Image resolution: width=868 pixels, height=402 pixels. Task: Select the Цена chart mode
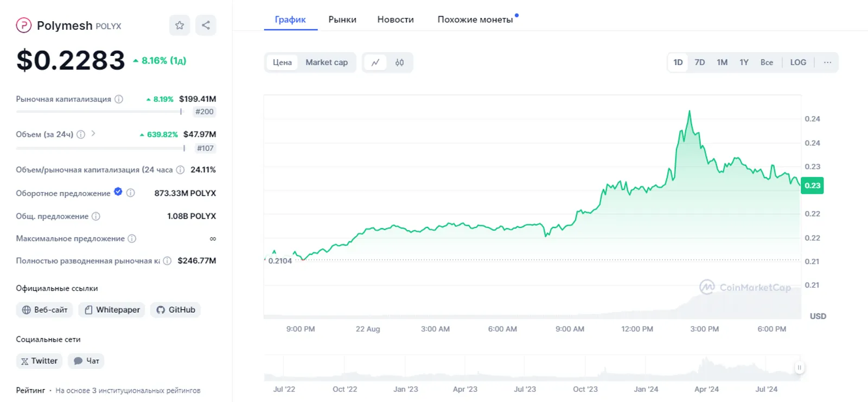point(282,62)
